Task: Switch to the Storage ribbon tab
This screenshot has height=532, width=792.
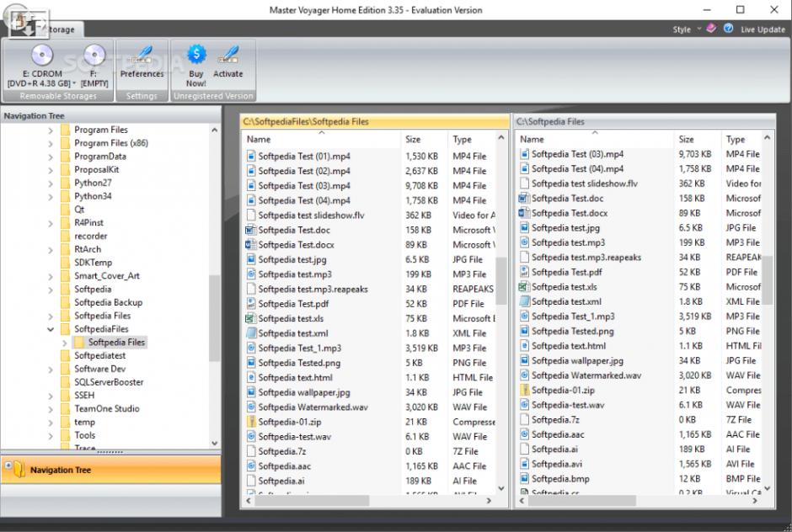Action: coord(62,29)
